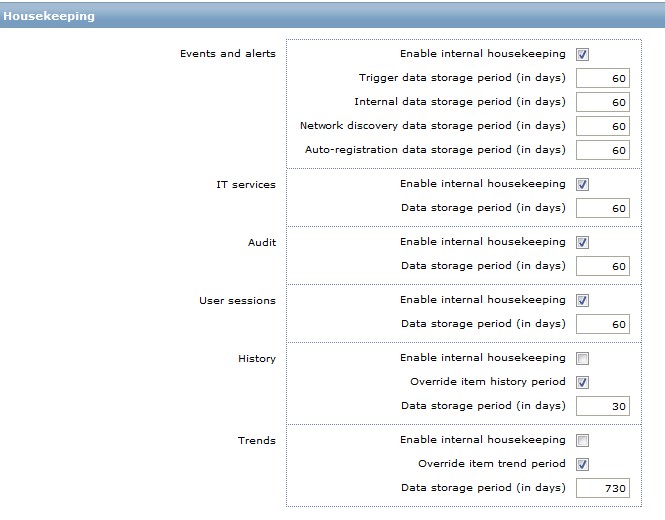This screenshot has height=520, width=665.
Task: Click Trends data storage period field
Action: pos(603,489)
